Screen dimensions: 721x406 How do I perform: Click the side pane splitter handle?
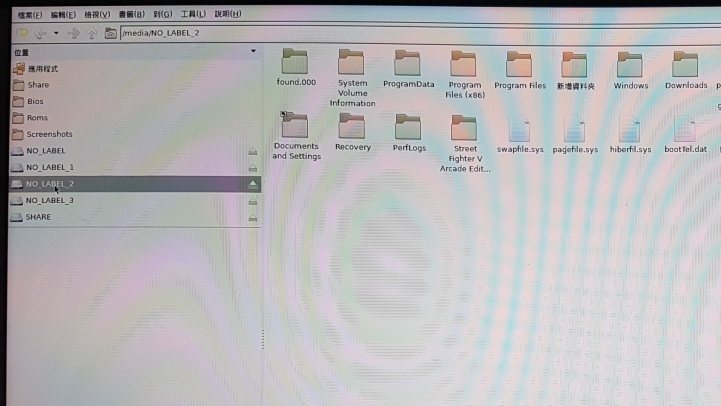(263, 339)
